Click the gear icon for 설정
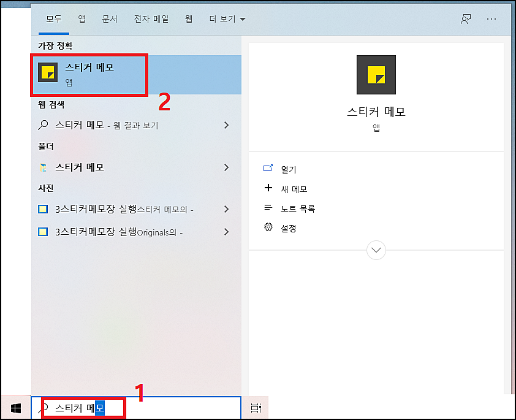The height and width of the screenshot is (420, 516). [x=268, y=227]
